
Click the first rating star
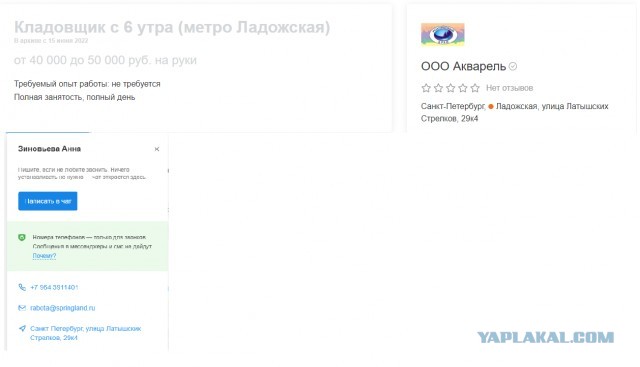tap(426, 88)
